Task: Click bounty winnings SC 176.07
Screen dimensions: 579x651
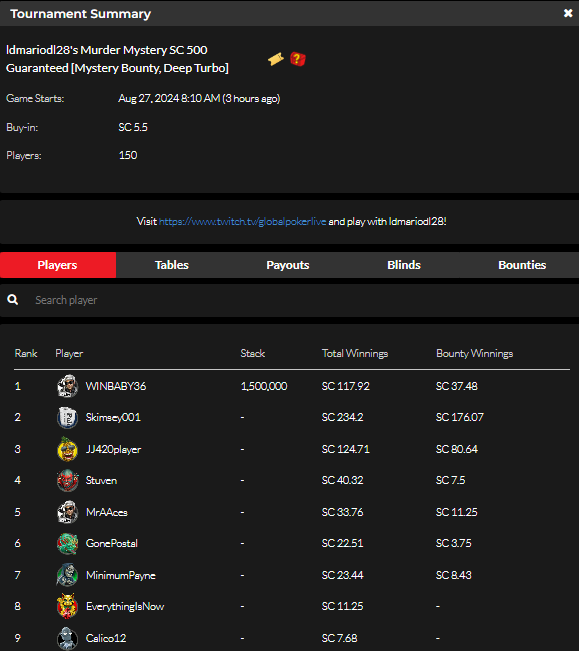Action: tap(460, 417)
